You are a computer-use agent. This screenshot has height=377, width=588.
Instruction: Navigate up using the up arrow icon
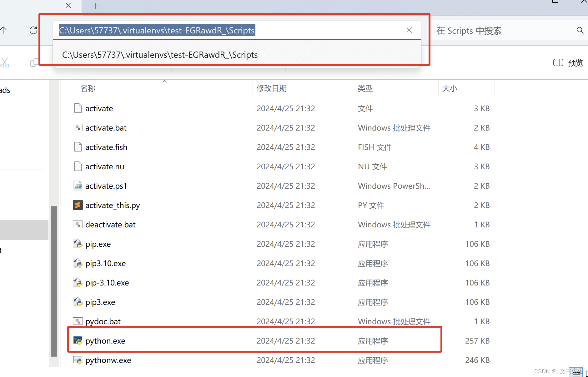3,30
